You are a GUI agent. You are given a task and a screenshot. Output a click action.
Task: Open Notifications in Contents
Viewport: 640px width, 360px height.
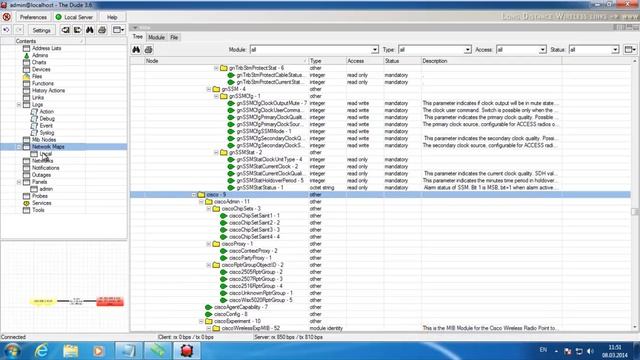click(x=45, y=168)
